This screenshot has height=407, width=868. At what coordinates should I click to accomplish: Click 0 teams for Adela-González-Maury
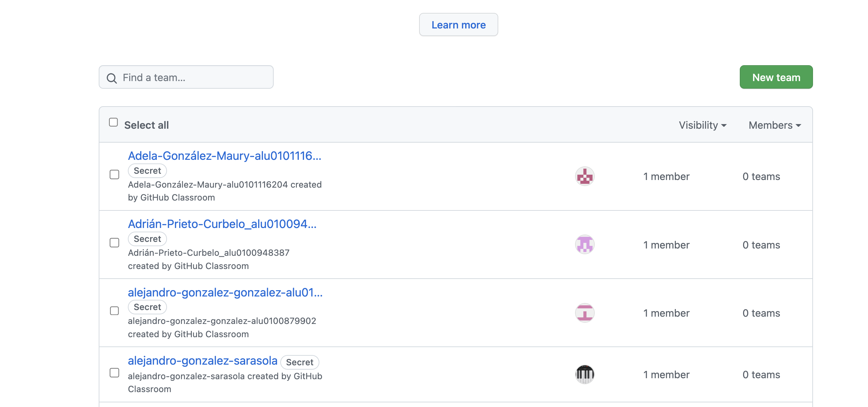point(761,177)
